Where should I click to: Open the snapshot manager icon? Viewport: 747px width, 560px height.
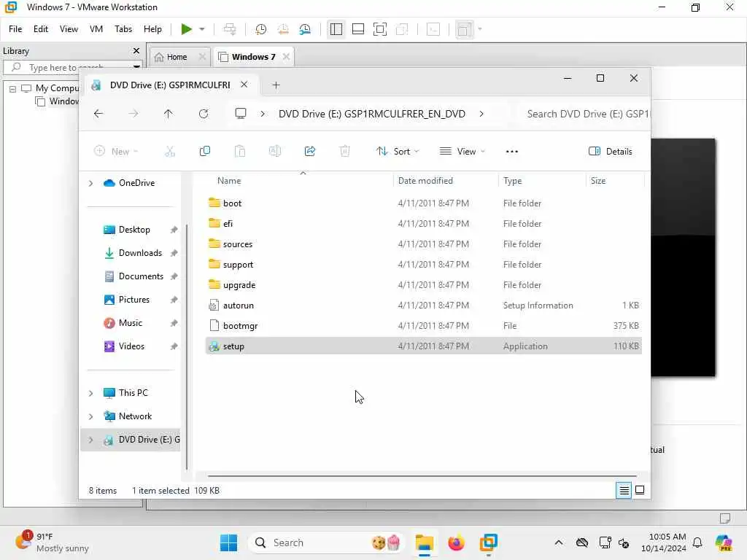[x=305, y=29]
